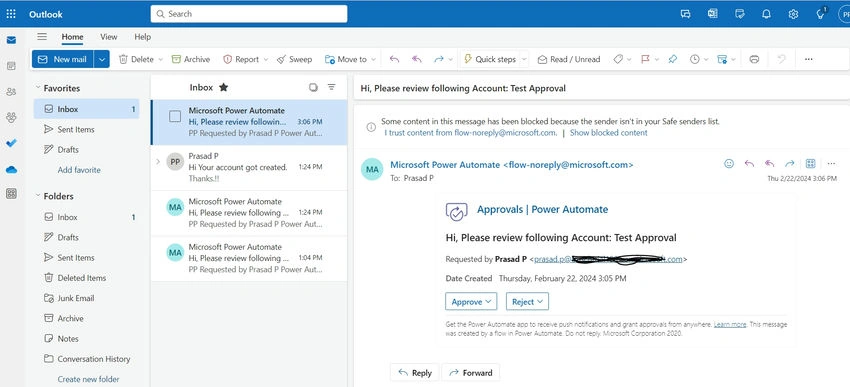Click Create new folder link

tap(88, 379)
